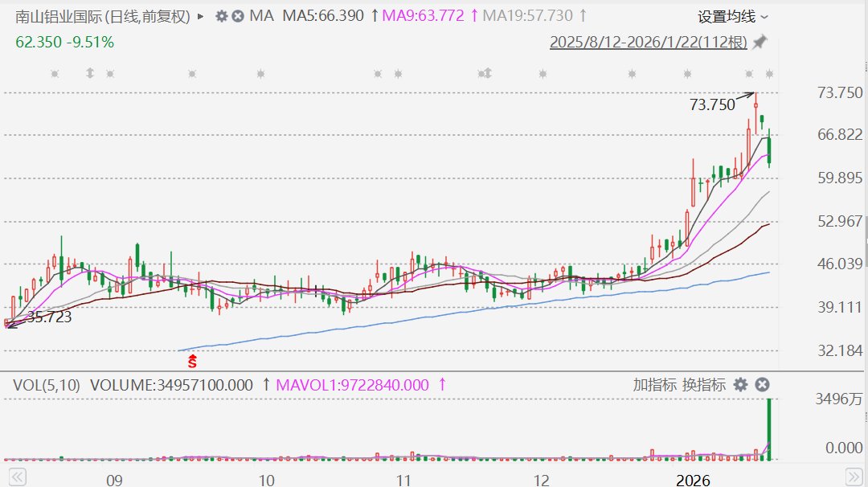Click the 10 month label on time axis
The image size is (868, 487).
pos(266,480)
